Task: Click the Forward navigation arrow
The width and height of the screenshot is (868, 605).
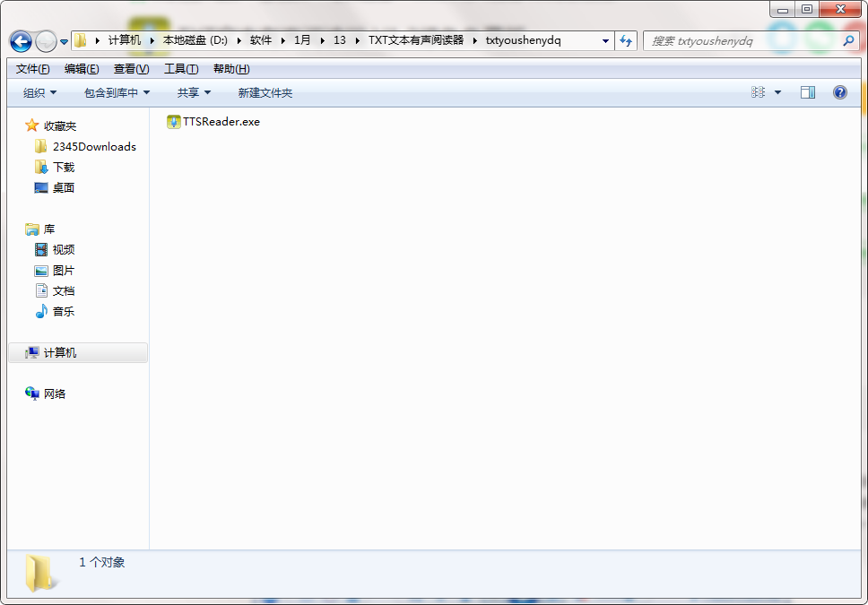Action: point(46,41)
